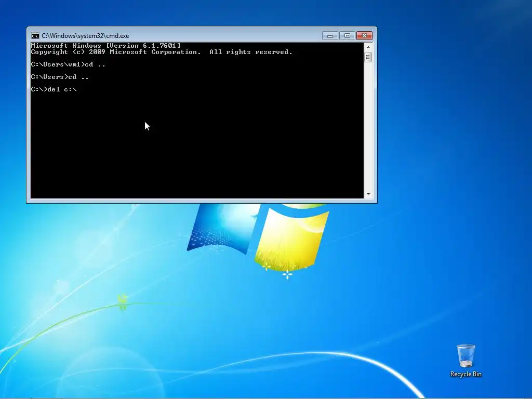Screen dimensions: 532x399
Task: Click the Recycle Bin label text
Action: (466, 374)
